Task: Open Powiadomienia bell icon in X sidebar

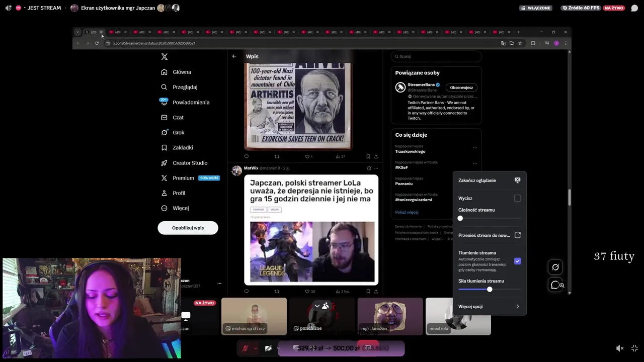Action: tap(164, 102)
